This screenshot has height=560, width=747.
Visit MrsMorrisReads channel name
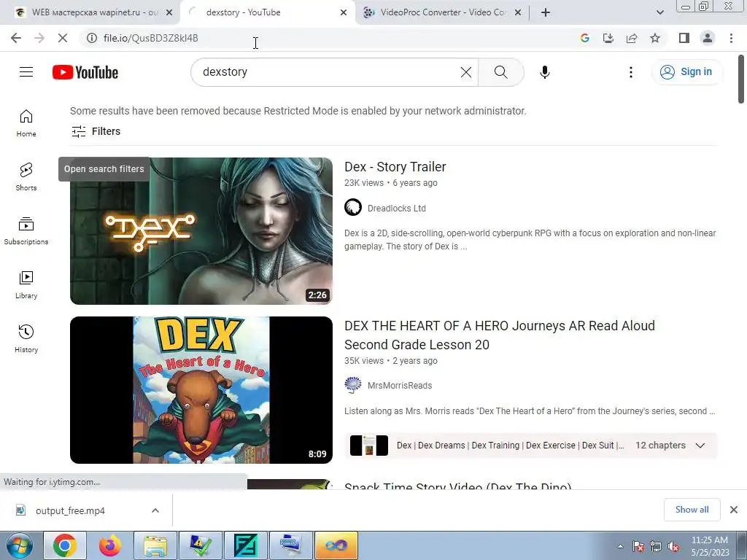click(400, 386)
